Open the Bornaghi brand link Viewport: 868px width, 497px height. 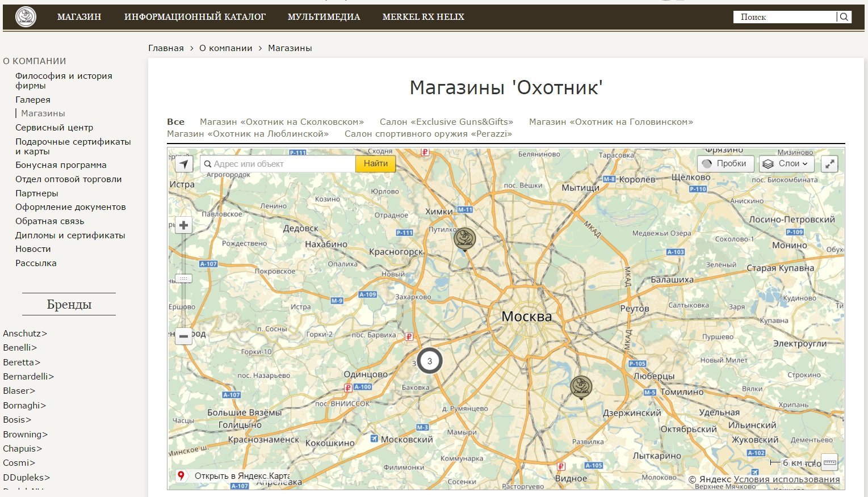[x=24, y=405]
